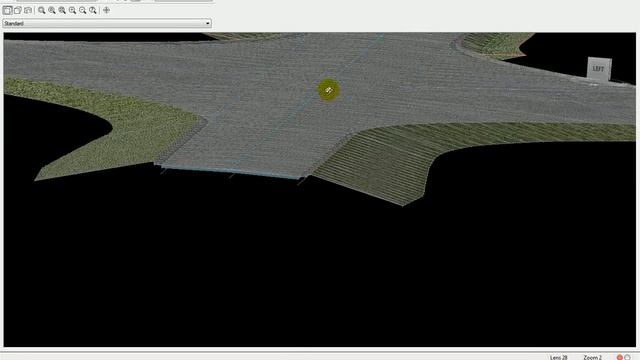Select the first single-view square icon in toolbar
The image size is (640, 360).
click(7, 10)
